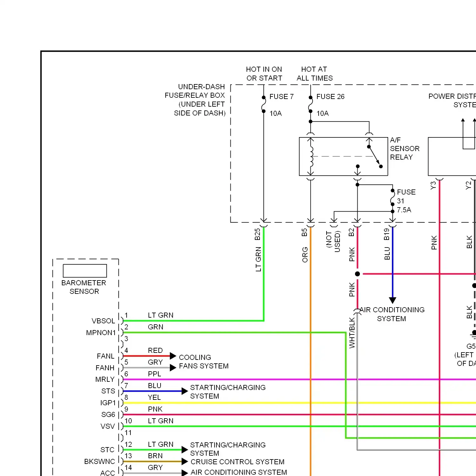This screenshot has height=476, width=476.
Task: Click 'STARTING/CHARGING SYSTEM' next to STC wire
Action: [228, 449]
